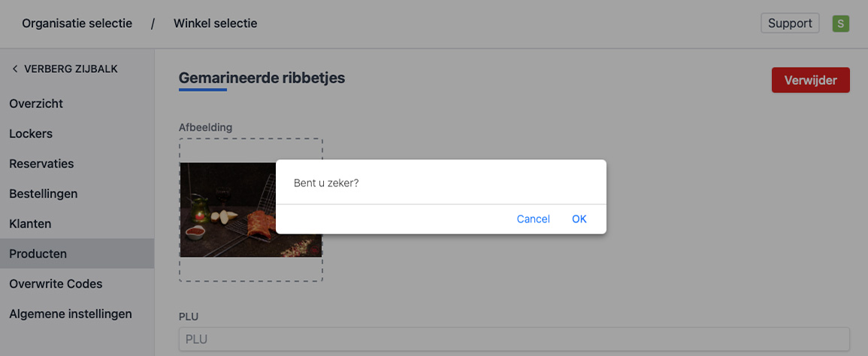Image resolution: width=868 pixels, height=356 pixels.
Task: Click the green S user avatar icon
Action: coord(840,23)
